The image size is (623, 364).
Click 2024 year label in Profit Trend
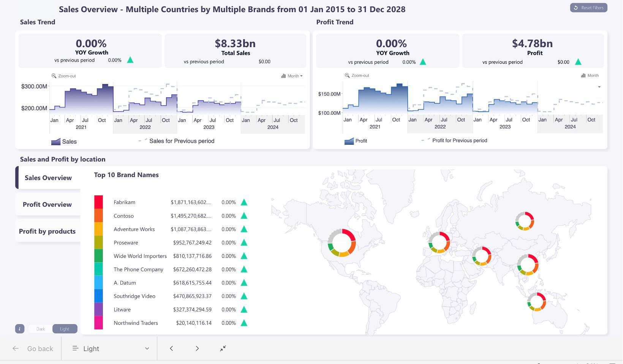tap(570, 127)
